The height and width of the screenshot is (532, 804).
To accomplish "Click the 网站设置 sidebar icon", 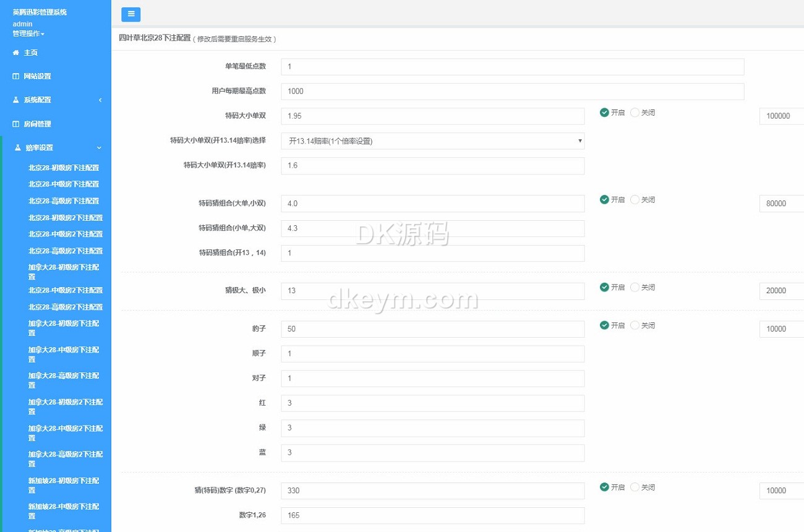I will click(16, 76).
